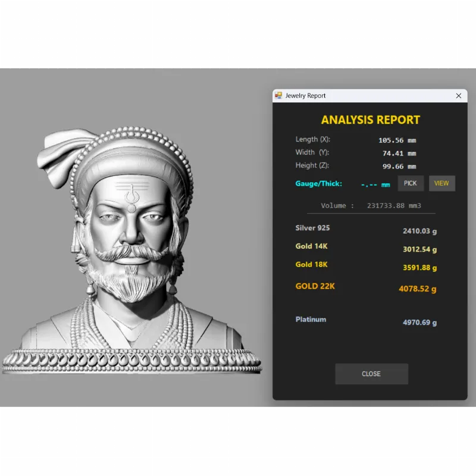Click the CLOSE button at the bottom of the report

click(371, 374)
